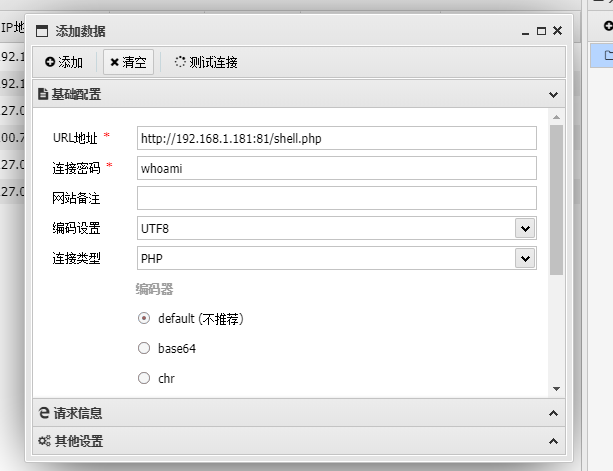Focus the empty 网站备注 field
The image size is (613, 471).
point(337,198)
